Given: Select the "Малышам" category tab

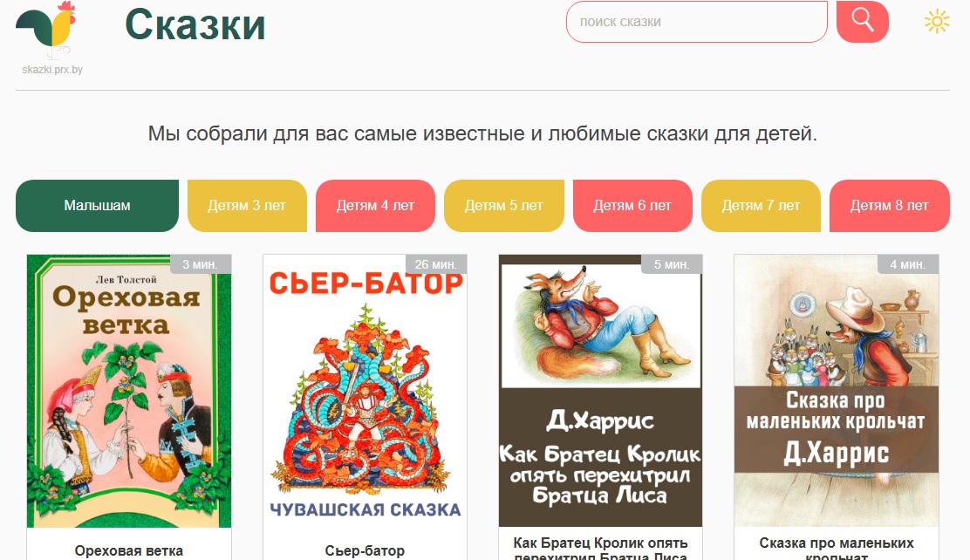Looking at the screenshot, I should [97, 206].
